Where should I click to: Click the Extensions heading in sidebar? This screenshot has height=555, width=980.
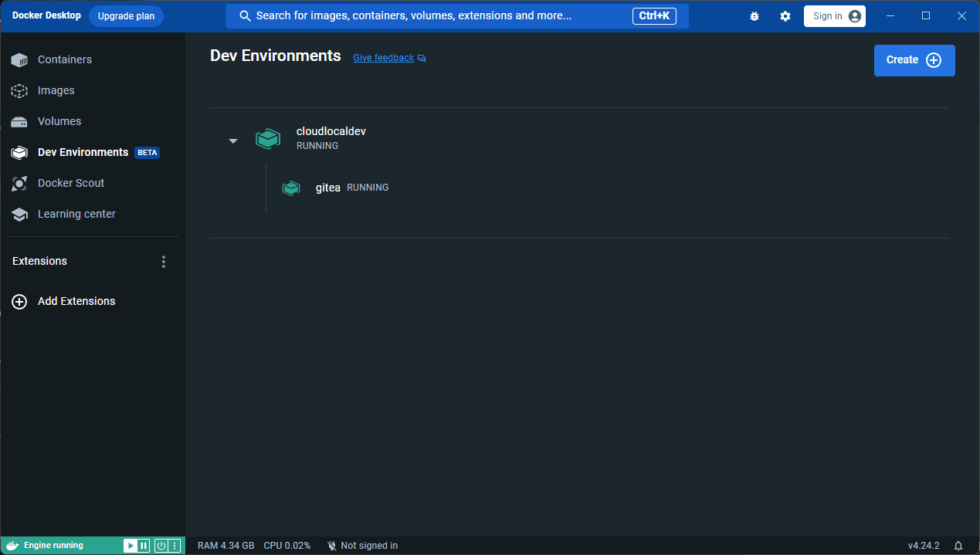click(39, 261)
